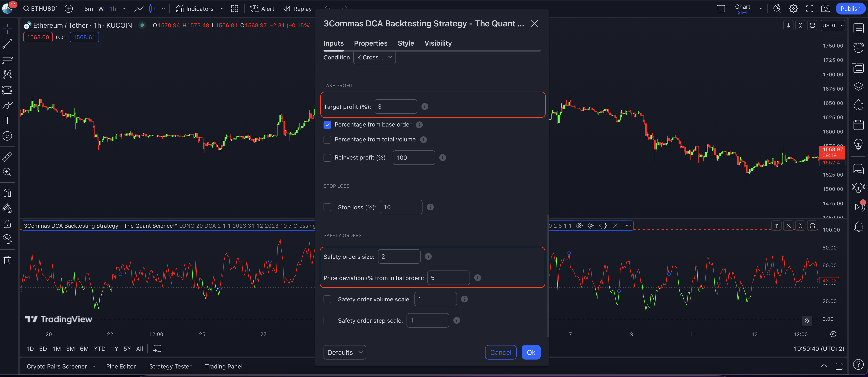Screen dimensions: 868x377
Task: Open the Alert creation tool
Action: coord(262,9)
